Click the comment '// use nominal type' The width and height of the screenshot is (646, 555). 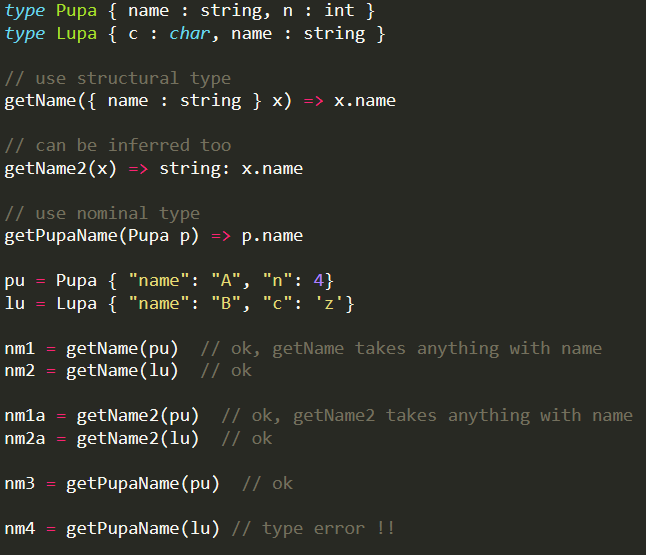coord(102,213)
